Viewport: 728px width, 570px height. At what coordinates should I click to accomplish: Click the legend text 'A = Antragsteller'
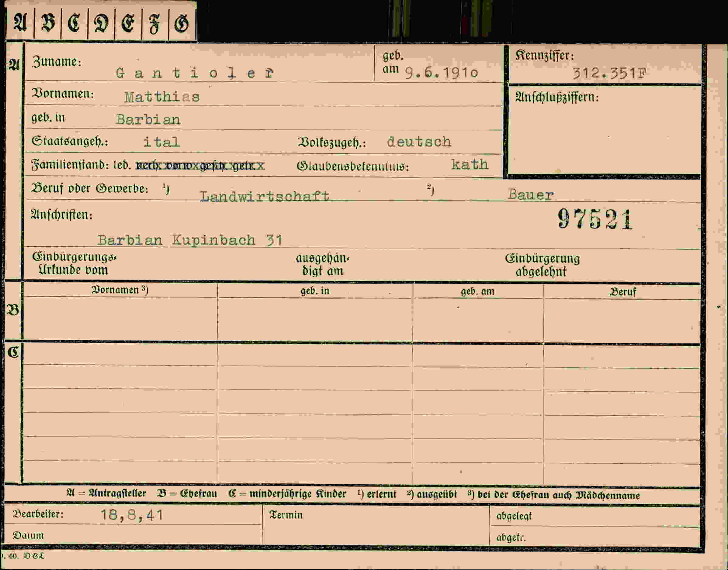106,493
